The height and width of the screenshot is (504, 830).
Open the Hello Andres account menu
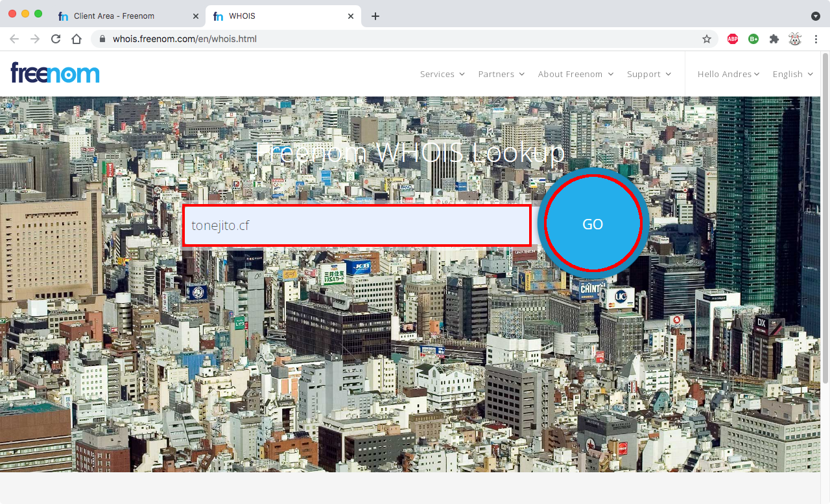tap(728, 74)
